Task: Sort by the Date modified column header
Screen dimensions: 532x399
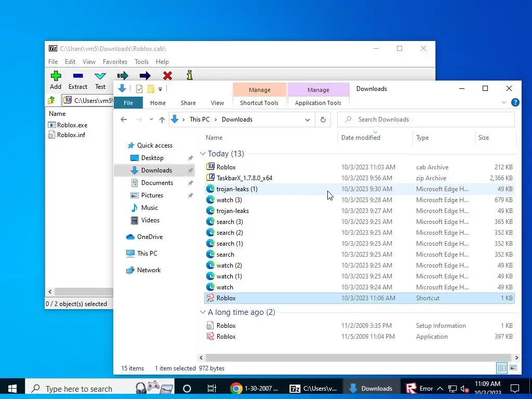Action: pyautogui.click(x=361, y=137)
